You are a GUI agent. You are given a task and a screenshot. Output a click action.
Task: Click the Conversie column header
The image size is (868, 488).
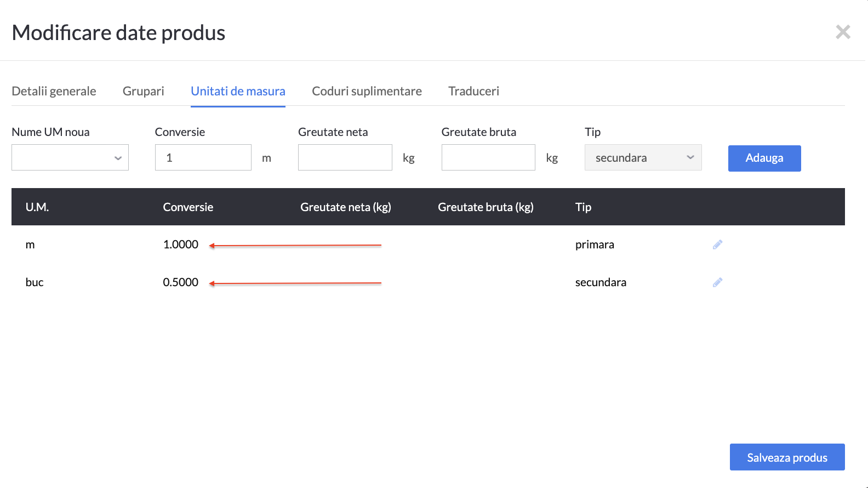point(188,207)
